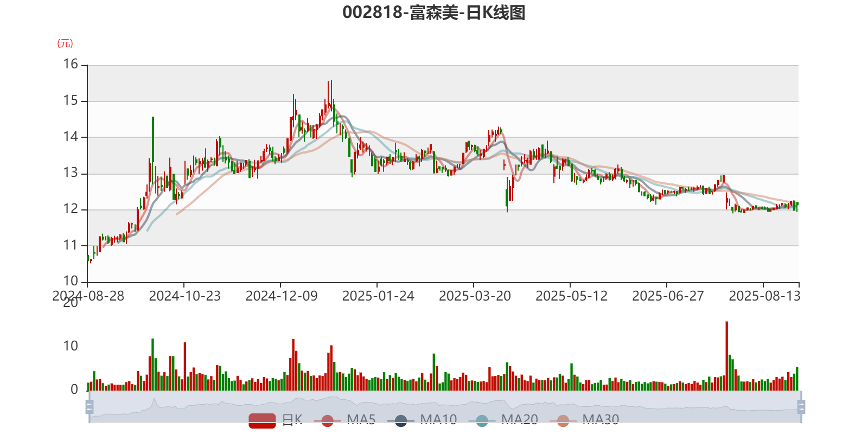Click the price axis label 12
Viewport: 868px width, 434px height.
(x=71, y=209)
